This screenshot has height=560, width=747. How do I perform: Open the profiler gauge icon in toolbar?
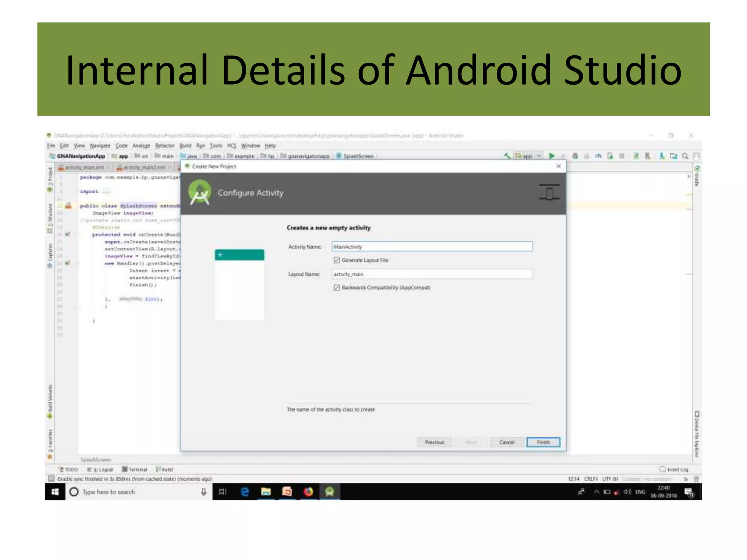599,156
